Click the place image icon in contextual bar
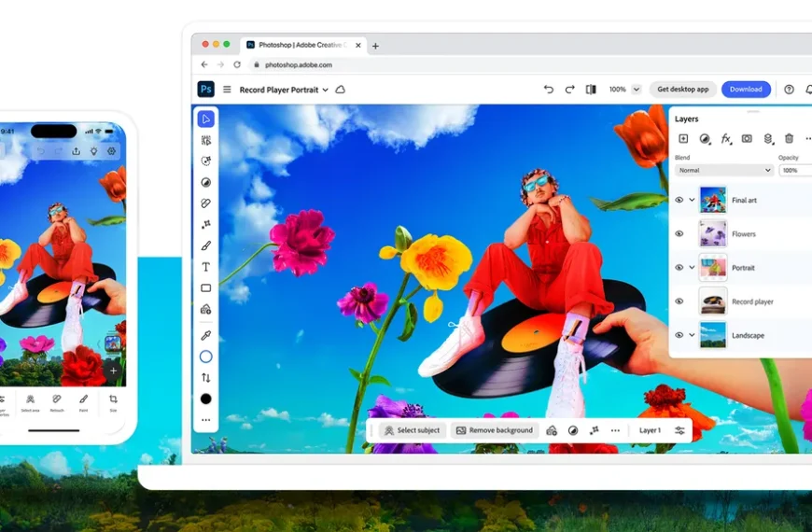This screenshot has width=812, height=532. pyautogui.click(x=552, y=430)
